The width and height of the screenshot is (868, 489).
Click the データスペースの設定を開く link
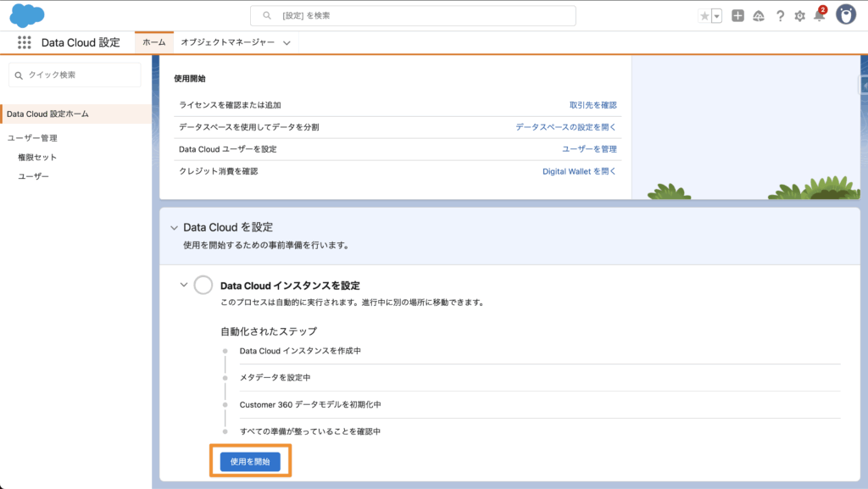click(565, 127)
